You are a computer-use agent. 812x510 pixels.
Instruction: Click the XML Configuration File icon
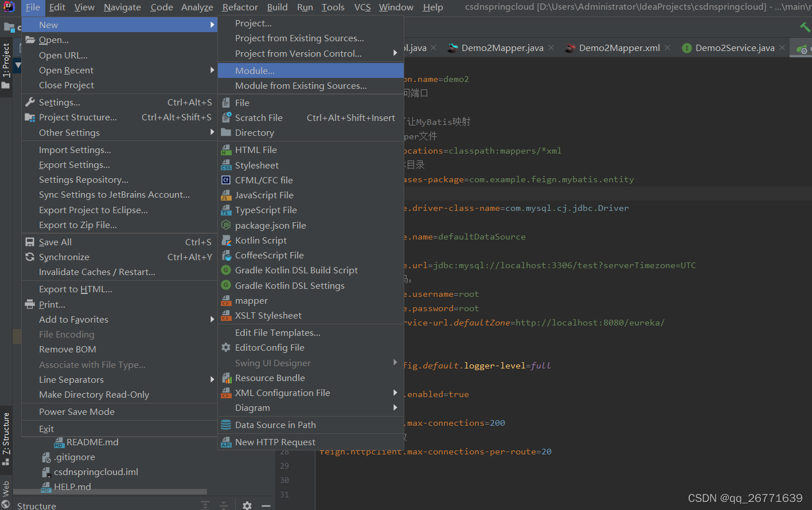click(x=226, y=393)
